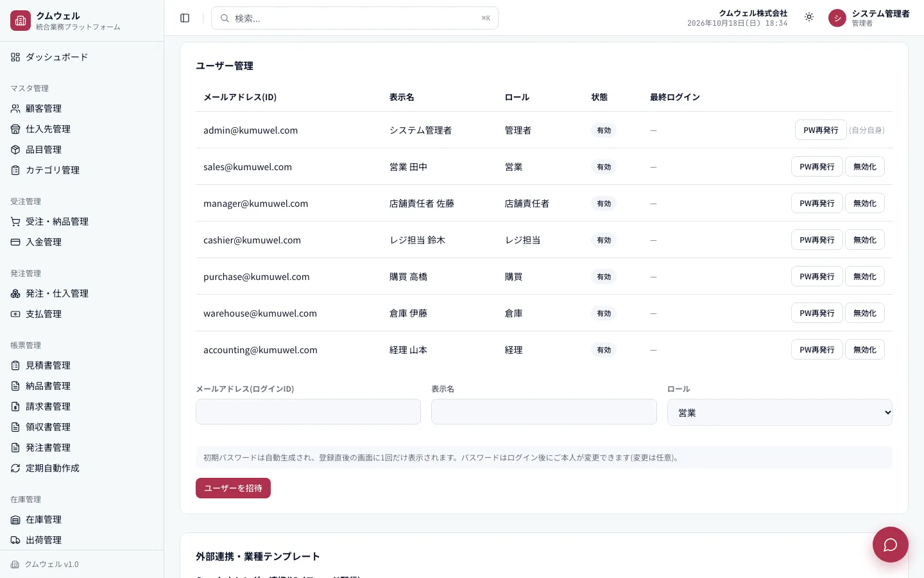
Task: Click the 有効 badge for purchase@kumuwel.com
Action: click(604, 277)
